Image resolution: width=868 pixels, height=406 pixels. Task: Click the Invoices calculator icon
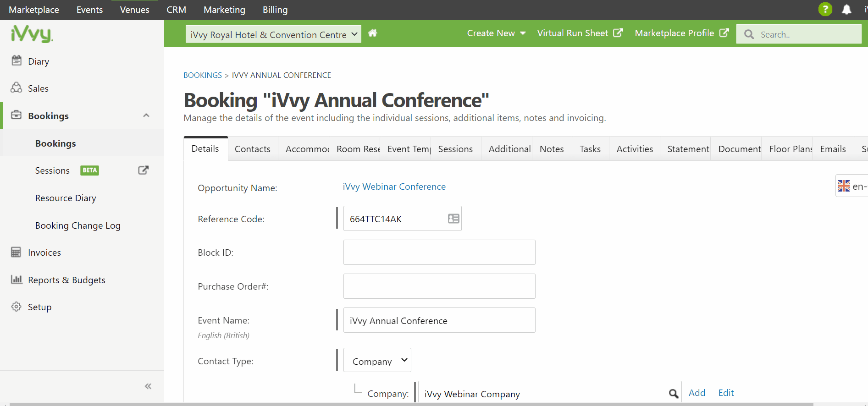tap(16, 252)
